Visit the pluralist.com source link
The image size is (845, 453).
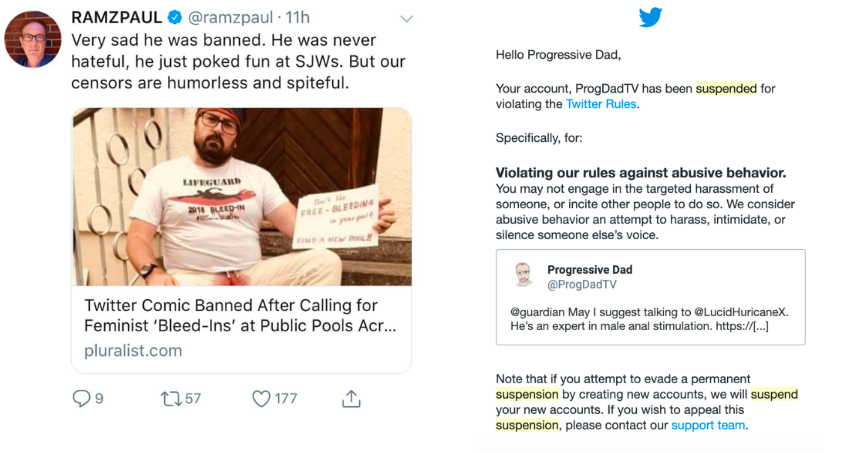[133, 350]
